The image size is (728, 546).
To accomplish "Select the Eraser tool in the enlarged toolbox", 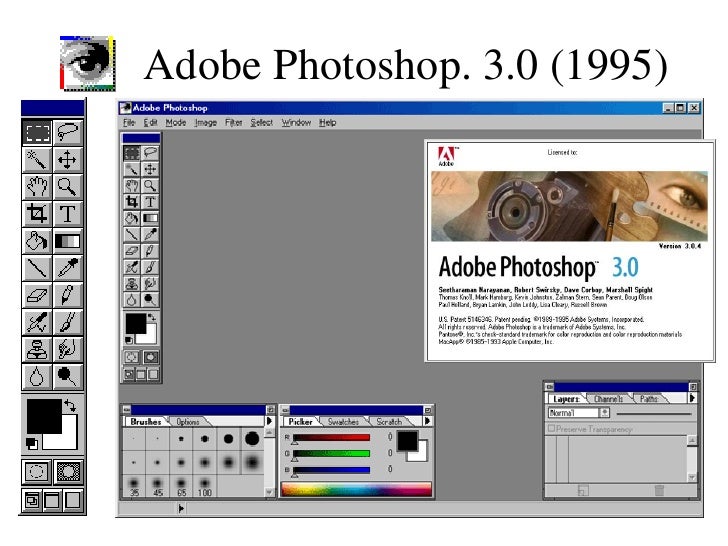I will [x=38, y=295].
